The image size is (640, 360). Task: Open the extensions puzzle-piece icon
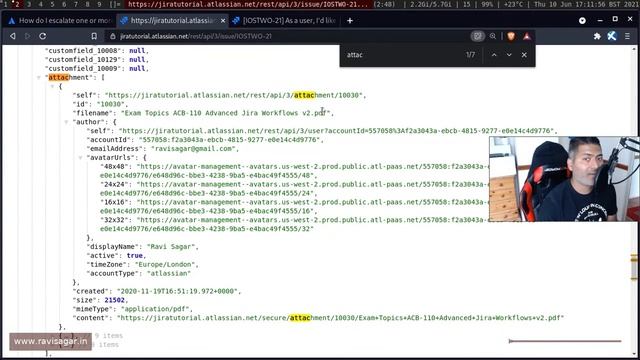point(597,36)
